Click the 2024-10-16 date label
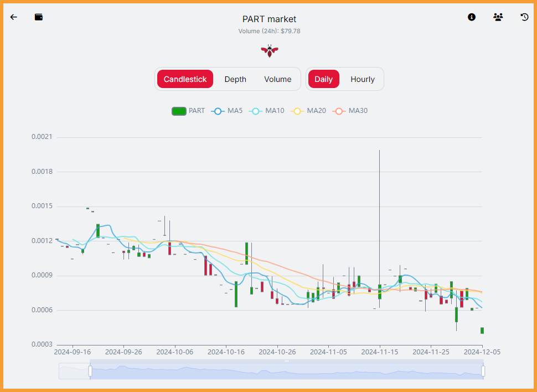This screenshot has width=537, height=392. tap(226, 352)
